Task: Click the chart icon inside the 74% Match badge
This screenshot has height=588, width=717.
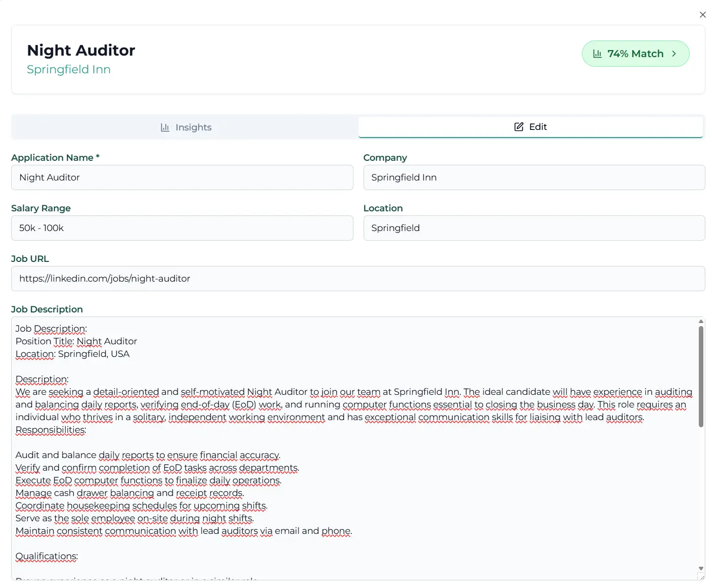Action: click(x=599, y=53)
